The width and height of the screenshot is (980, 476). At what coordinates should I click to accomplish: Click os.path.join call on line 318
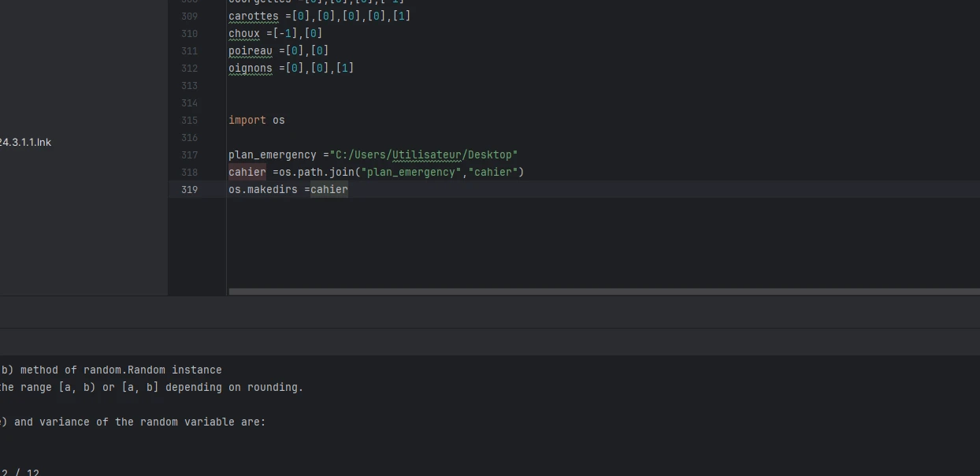316,173
